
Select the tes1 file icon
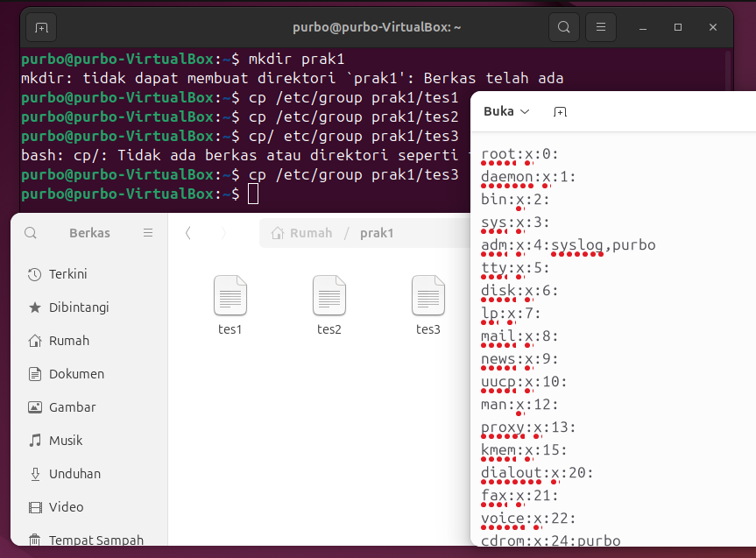230,295
